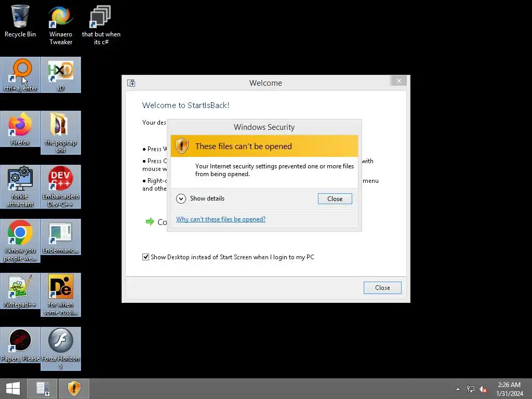Select the 'forkie attractant' shortcut
Screen dimensions: 532x399
pos(20,187)
